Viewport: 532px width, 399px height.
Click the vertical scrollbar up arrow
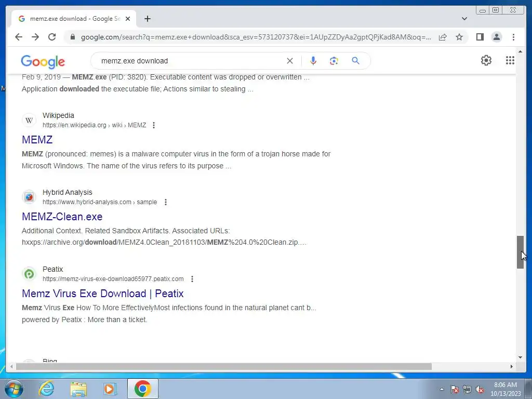[x=520, y=51]
